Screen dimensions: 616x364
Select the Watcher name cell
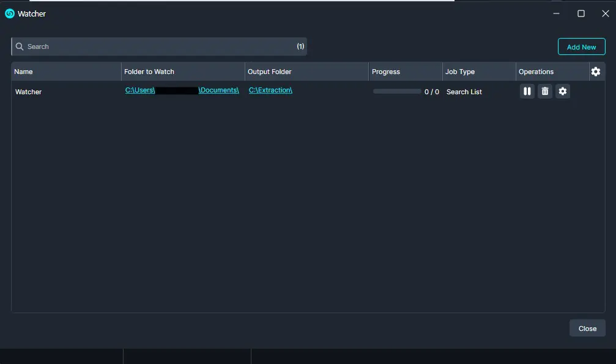(x=28, y=92)
